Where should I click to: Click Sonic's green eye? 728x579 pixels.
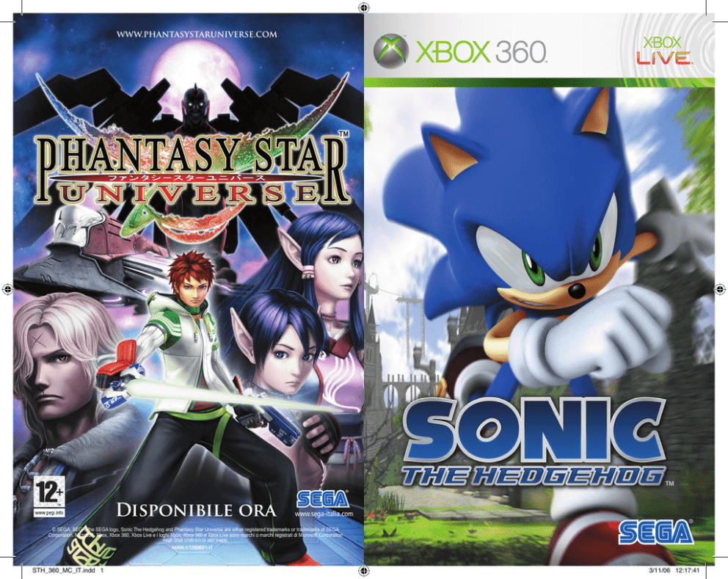coord(531,265)
